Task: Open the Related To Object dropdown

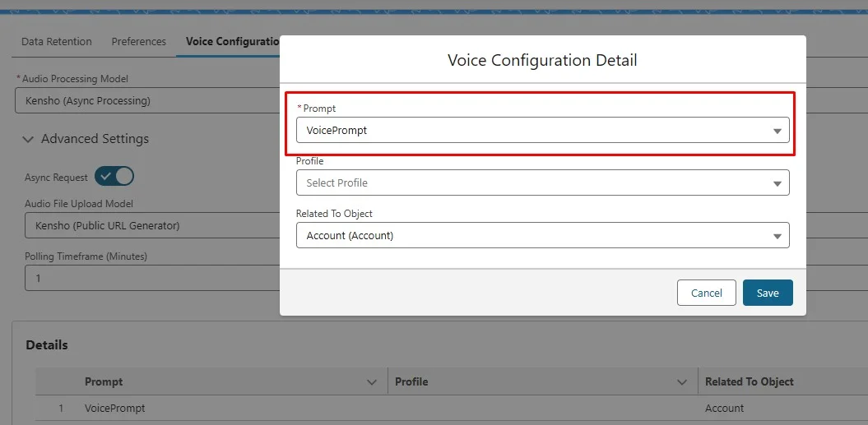Action: [542, 236]
